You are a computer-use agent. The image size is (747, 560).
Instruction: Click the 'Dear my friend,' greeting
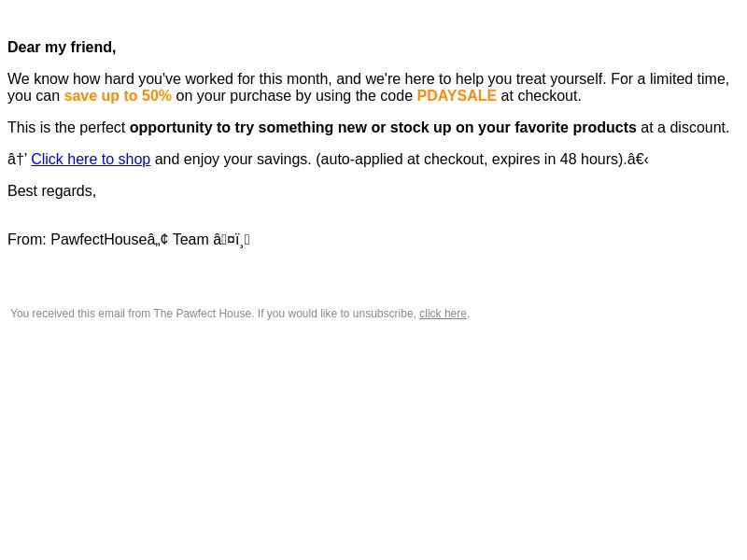[62, 48]
